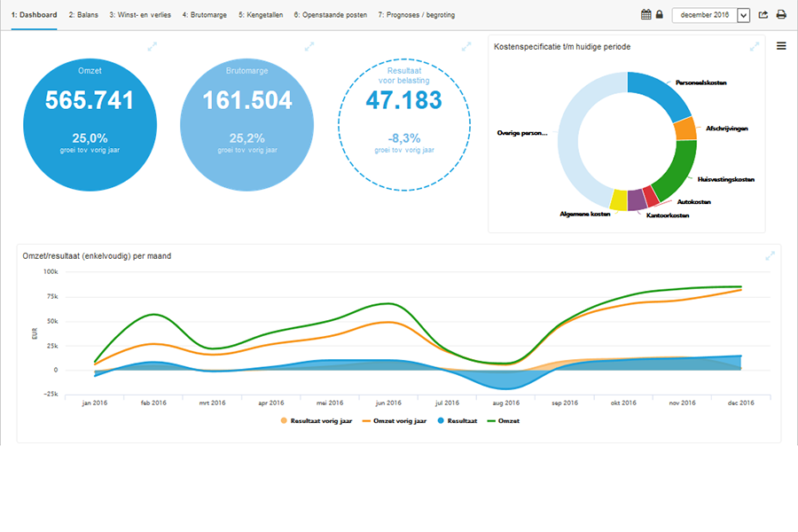Click the Overige person... label
The height and width of the screenshot is (532, 798).
click(522, 133)
